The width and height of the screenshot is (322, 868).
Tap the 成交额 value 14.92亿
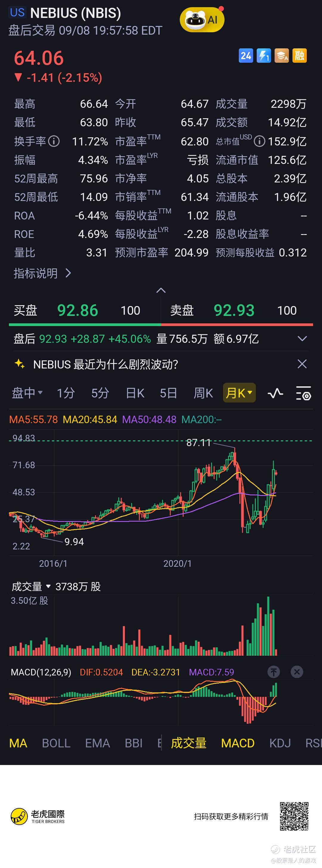[287, 122]
